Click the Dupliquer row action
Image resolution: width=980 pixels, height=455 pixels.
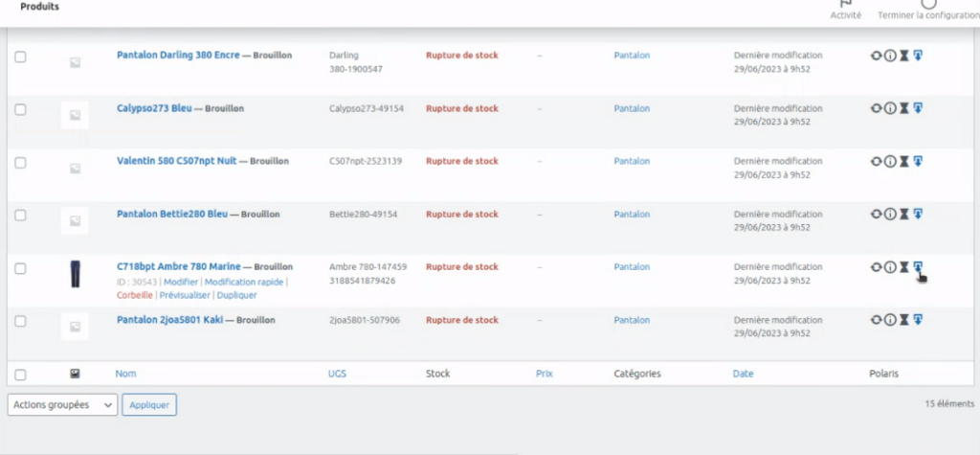click(237, 295)
